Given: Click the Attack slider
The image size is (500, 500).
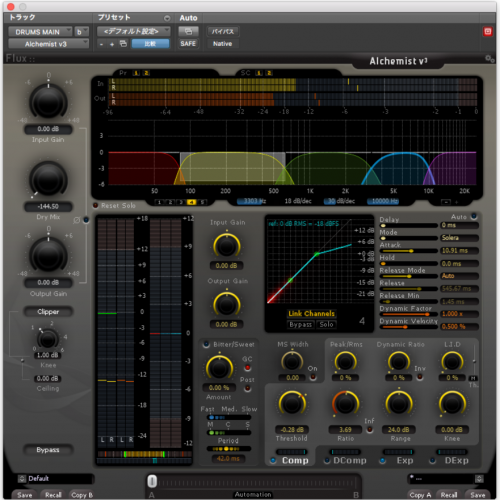Looking at the screenshot, I should [x=408, y=251].
